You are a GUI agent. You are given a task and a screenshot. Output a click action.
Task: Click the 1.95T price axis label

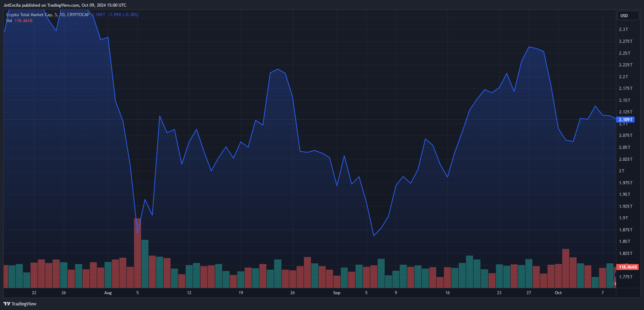tap(625, 194)
